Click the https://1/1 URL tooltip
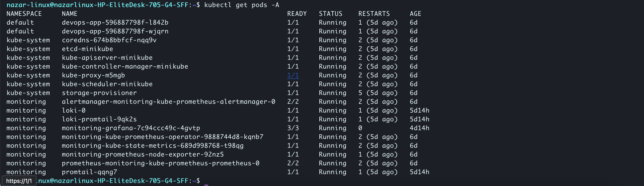The height and width of the screenshot is (186, 644). pos(19,181)
